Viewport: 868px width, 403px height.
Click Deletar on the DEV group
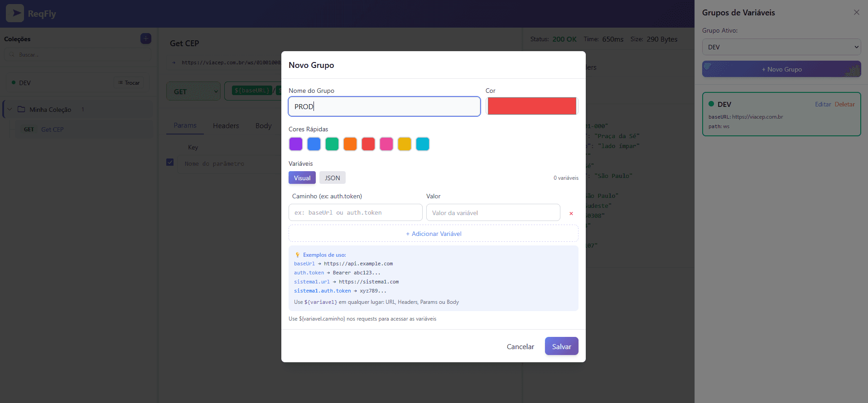click(844, 104)
